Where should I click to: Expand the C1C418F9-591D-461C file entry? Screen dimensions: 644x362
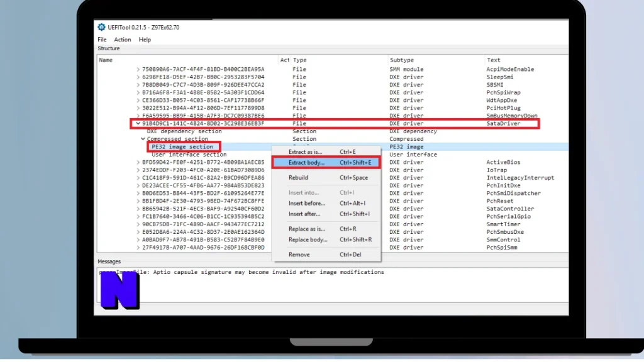coord(138,178)
